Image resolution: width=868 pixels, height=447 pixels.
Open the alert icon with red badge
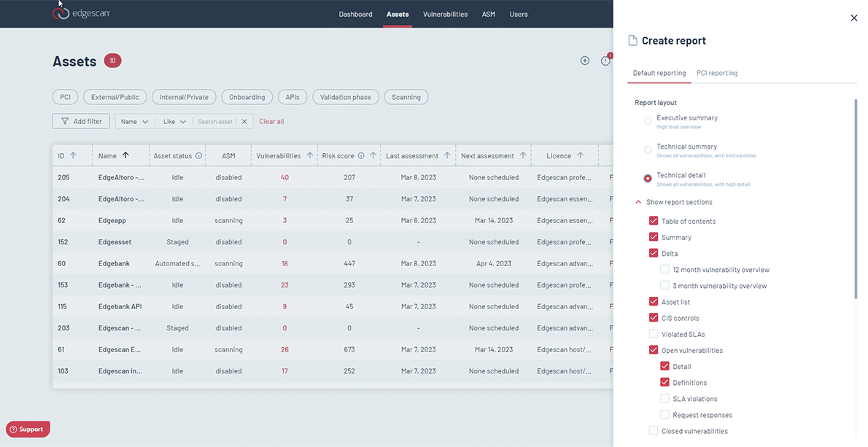coord(606,61)
